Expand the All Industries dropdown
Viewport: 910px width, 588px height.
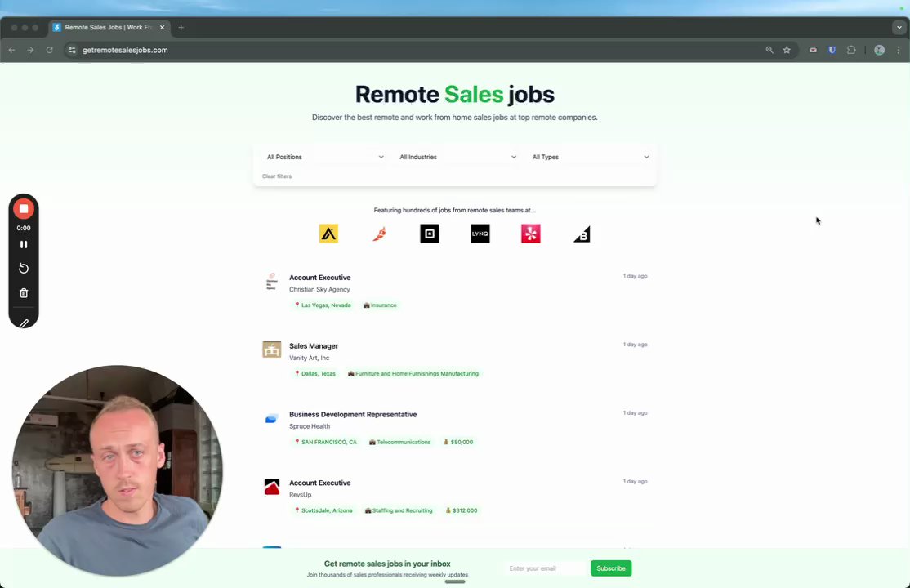tap(458, 158)
